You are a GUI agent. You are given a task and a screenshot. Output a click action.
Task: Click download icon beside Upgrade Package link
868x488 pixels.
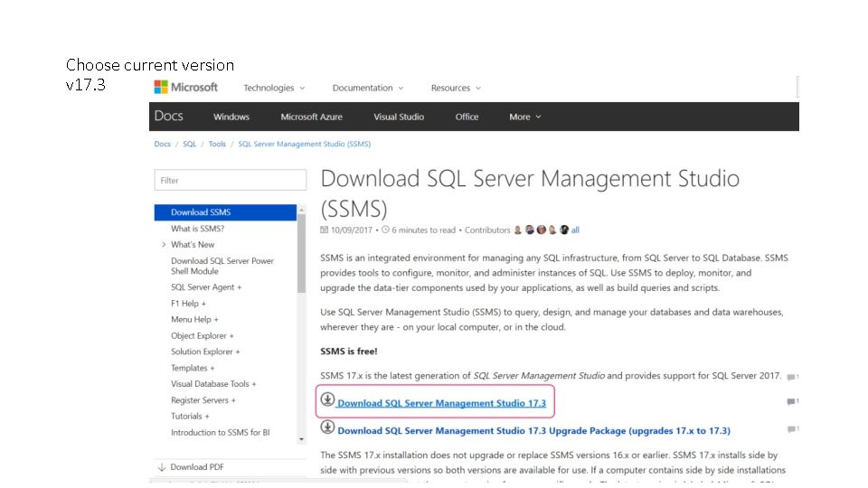pyautogui.click(x=327, y=428)
